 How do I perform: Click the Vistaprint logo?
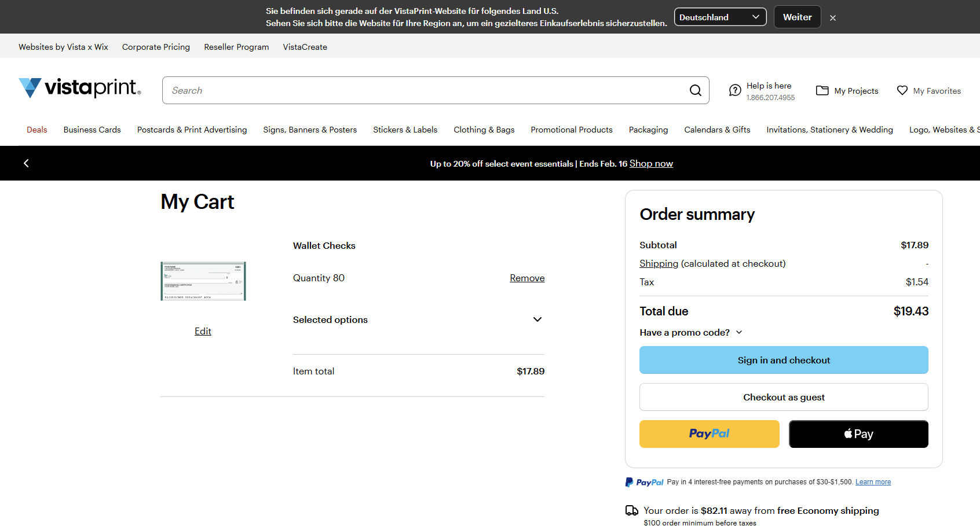[80, 88]
